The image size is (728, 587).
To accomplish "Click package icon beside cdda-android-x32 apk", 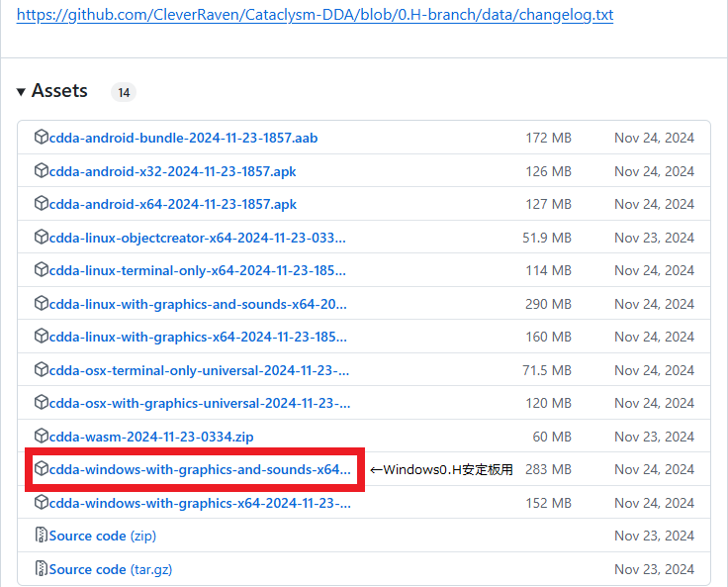I will (x=42, y=170).
